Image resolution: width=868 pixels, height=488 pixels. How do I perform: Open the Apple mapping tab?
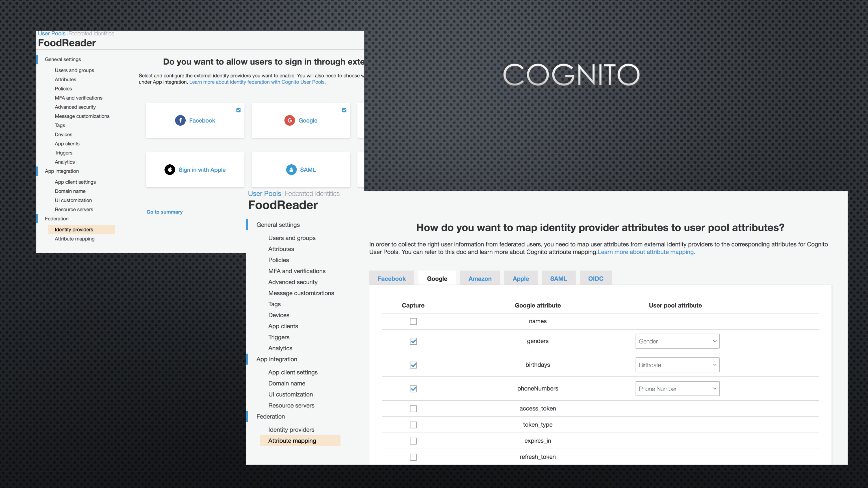click(520, 278)
